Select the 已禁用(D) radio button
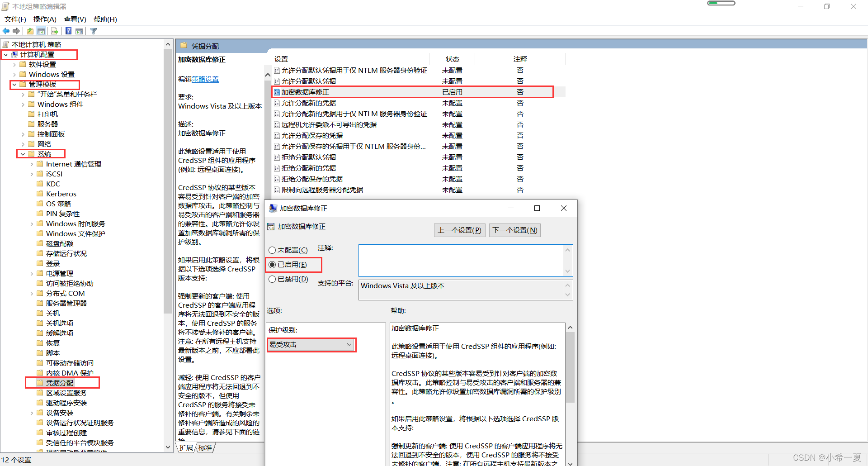The image size is (868, 466). click(x=272, y=279)
